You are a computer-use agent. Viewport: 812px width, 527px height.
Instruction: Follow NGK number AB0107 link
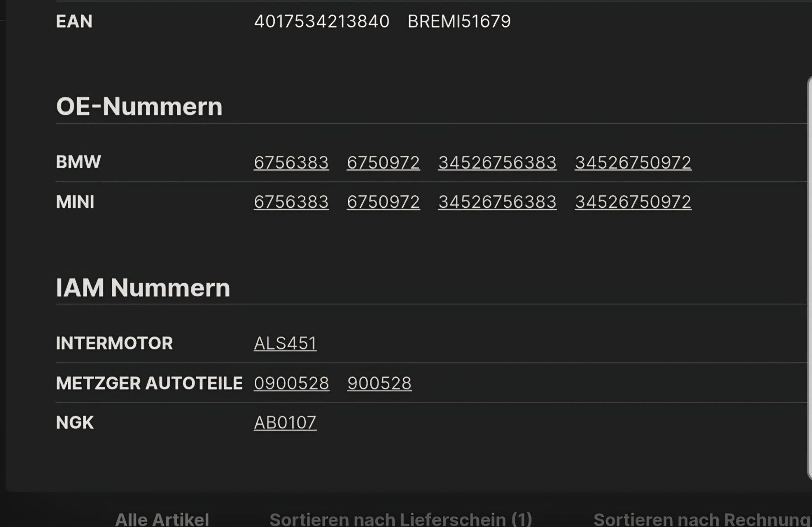click(x=285, y=422)
